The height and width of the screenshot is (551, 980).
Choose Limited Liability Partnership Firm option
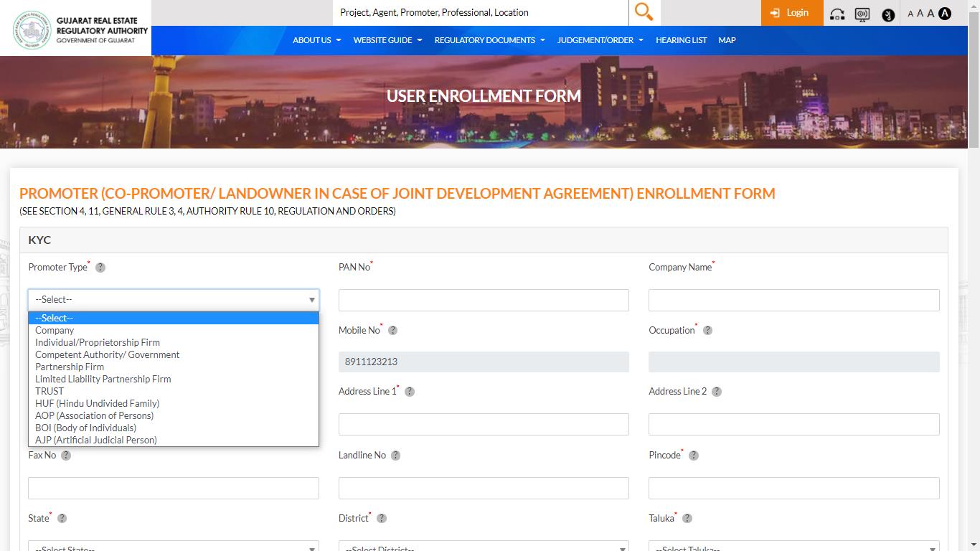click(174, 380)
